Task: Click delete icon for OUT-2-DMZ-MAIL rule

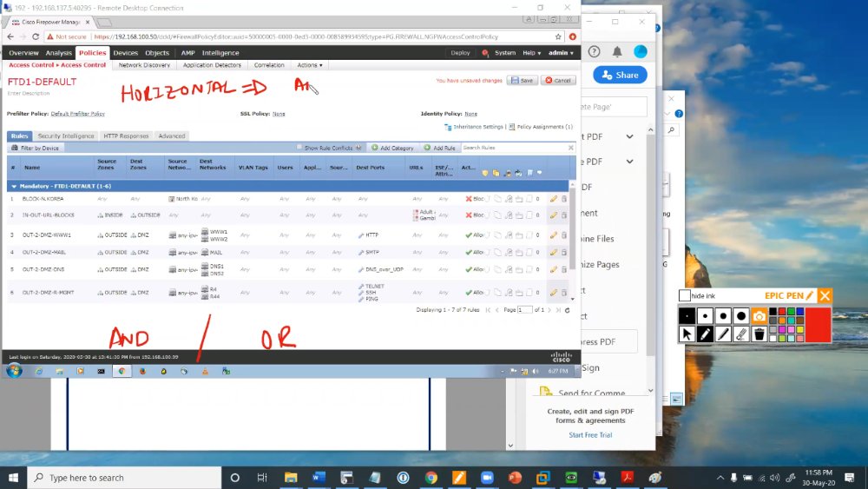Action: pyautogui.click(x=564, y=252)
